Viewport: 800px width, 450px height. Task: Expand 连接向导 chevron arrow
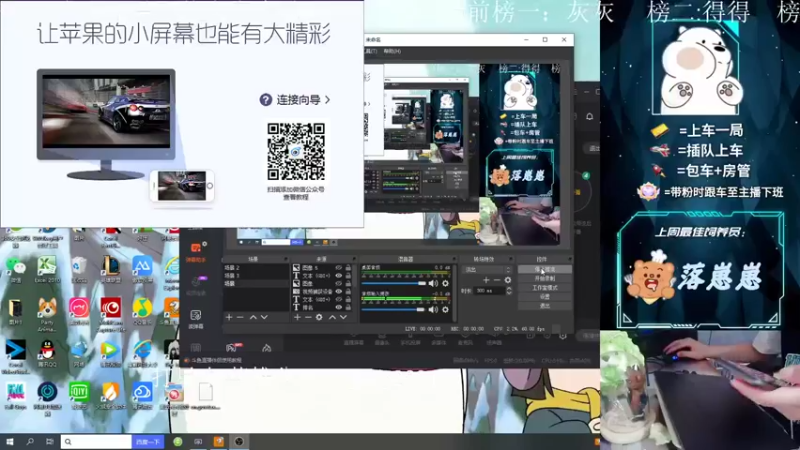coord(328,99)
